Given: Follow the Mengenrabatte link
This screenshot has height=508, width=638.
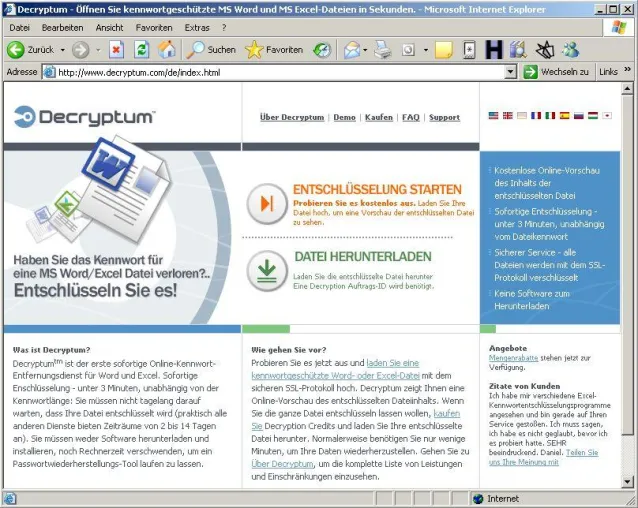Looking at the screenshot, I should (513, 358).
